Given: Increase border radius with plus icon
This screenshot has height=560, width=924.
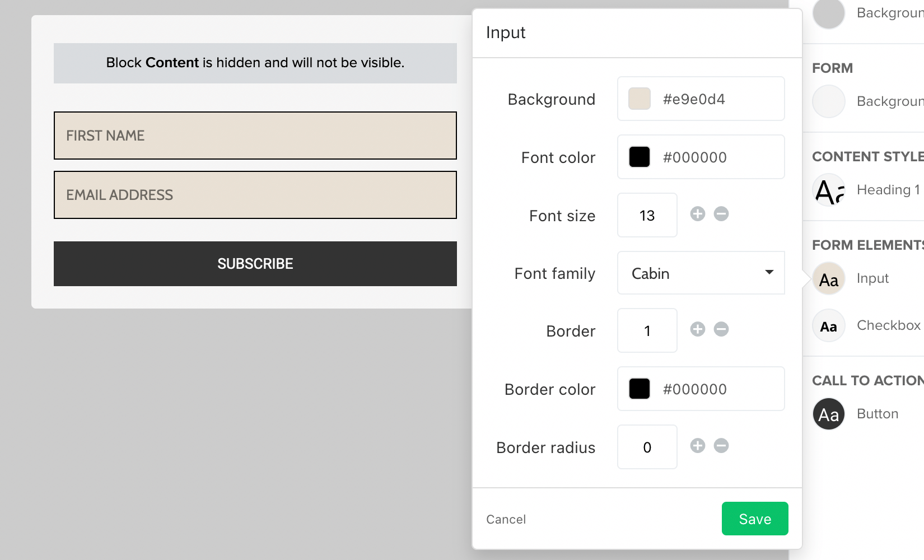Looking at the screenshot, I should (697, 446).
